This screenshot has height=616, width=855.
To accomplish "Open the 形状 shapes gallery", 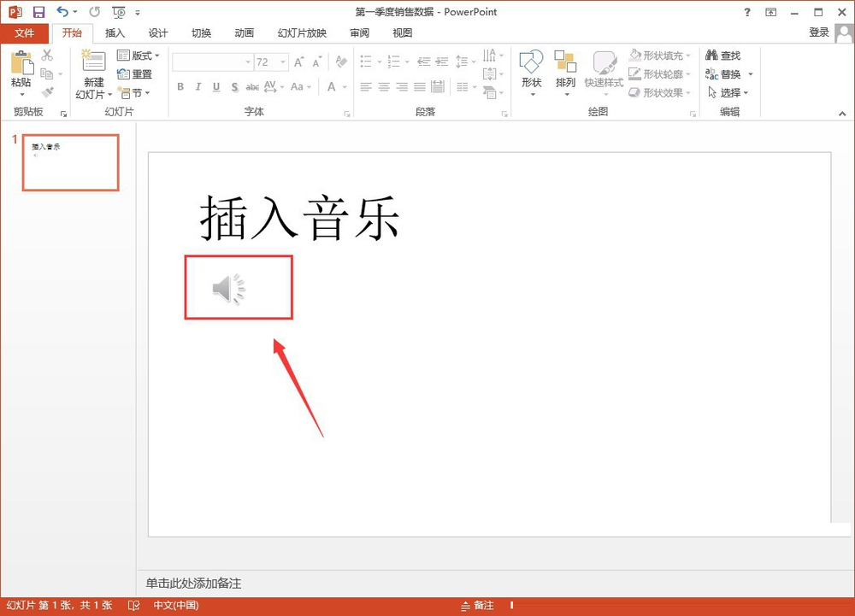I will pyautogui.click(x=532, y=73).
